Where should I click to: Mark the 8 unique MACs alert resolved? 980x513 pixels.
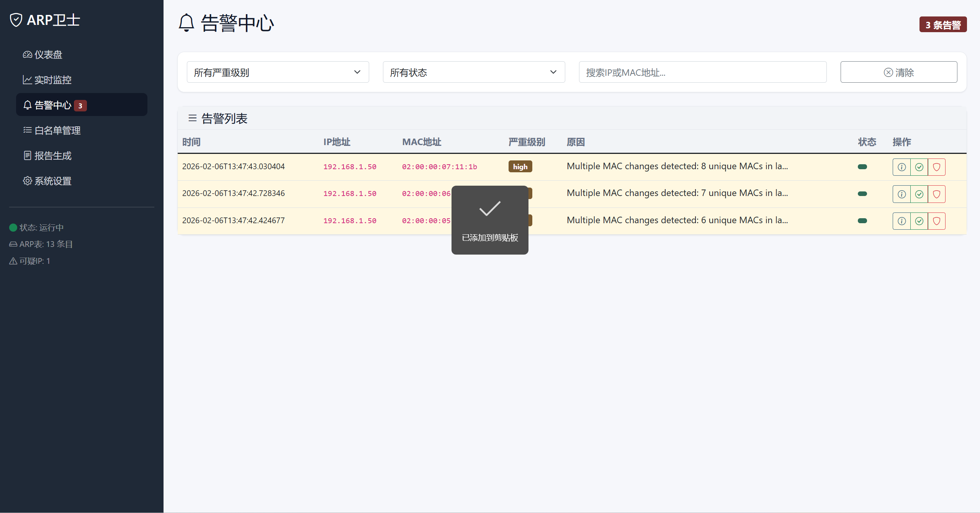coord(919,167)
